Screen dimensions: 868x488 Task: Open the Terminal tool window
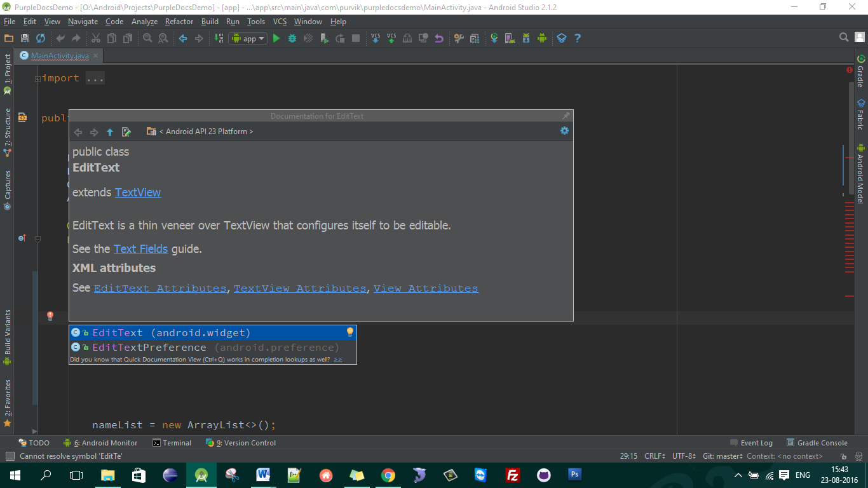(172, 443)
